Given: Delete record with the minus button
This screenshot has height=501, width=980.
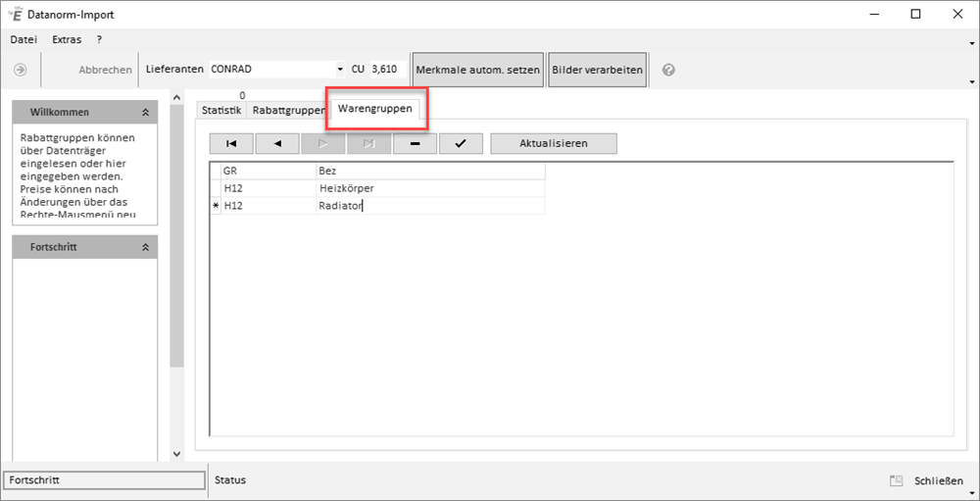Looking at the screenshot, I should coord(416,143).
